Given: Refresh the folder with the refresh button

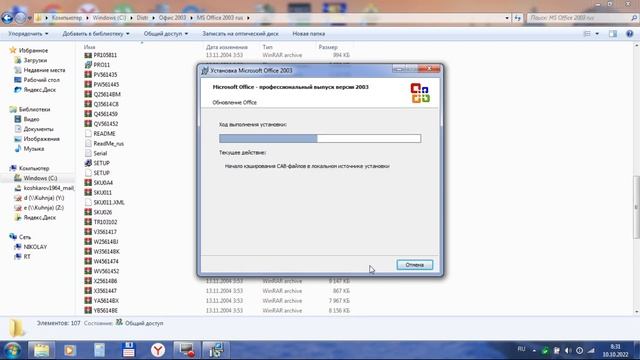Looking at the screenshot, I should (518, 18).
